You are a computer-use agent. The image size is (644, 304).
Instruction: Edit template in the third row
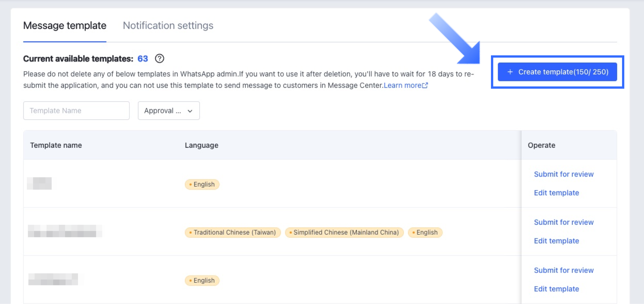coord(556,289)
